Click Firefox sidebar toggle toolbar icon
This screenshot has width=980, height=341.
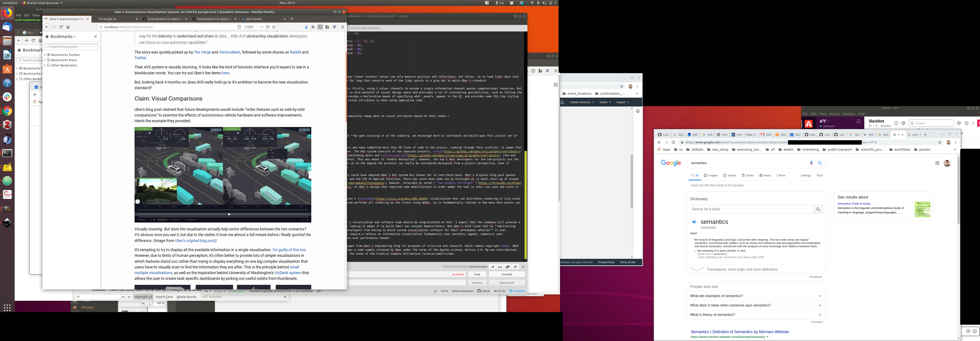[320, 27]
